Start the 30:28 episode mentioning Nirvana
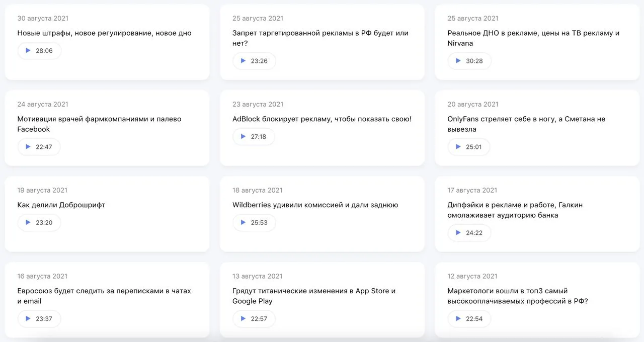Image resolution: width=644 pixels, height=342 pixels. (469, 61)
